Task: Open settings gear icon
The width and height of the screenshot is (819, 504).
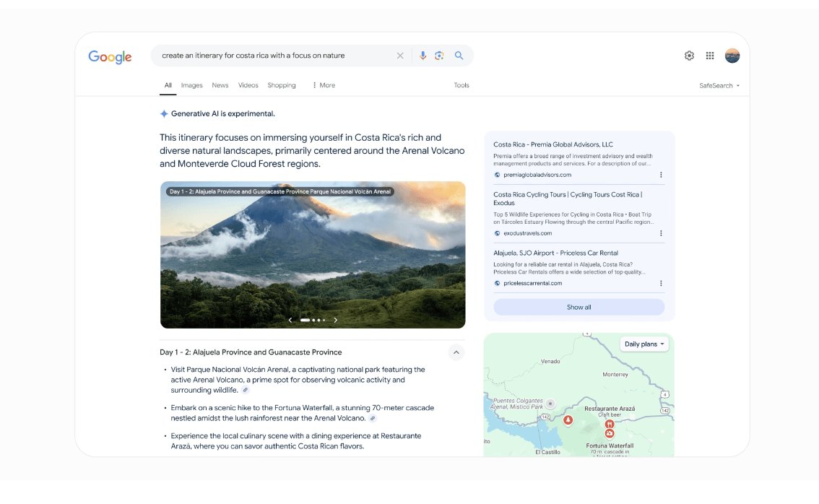Action: (690, 56)
